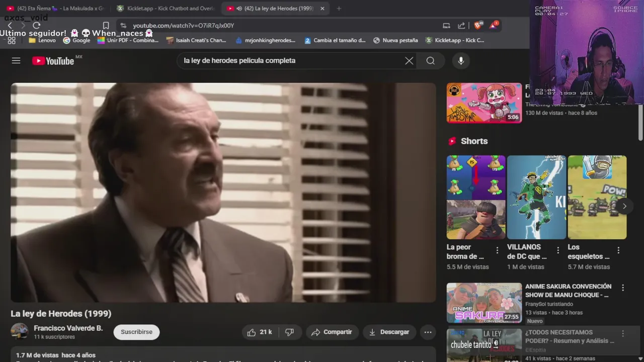Go to the YouTube home logo

53,61
